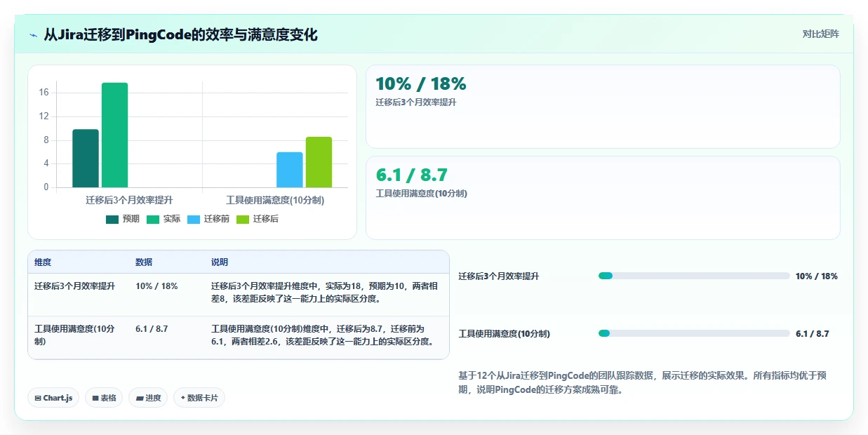Click the 数据卡片 tag
868x435 pixels.
199,398
